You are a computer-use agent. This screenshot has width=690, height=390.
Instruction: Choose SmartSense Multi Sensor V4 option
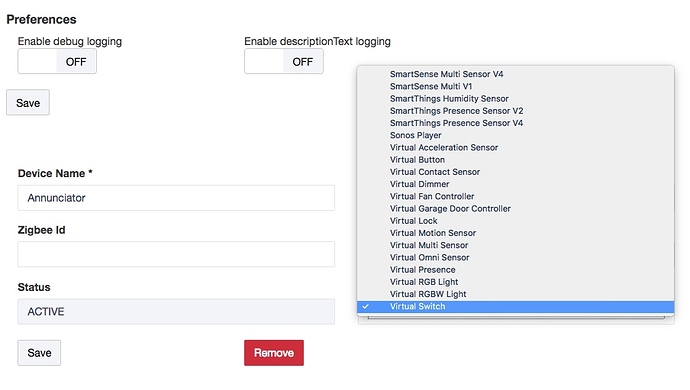(x=515, y=74)
